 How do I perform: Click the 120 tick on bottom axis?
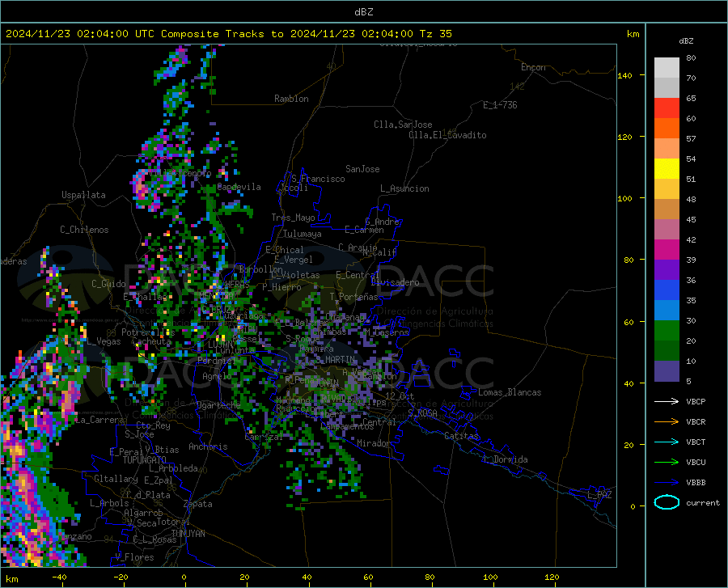click(552, 577)
